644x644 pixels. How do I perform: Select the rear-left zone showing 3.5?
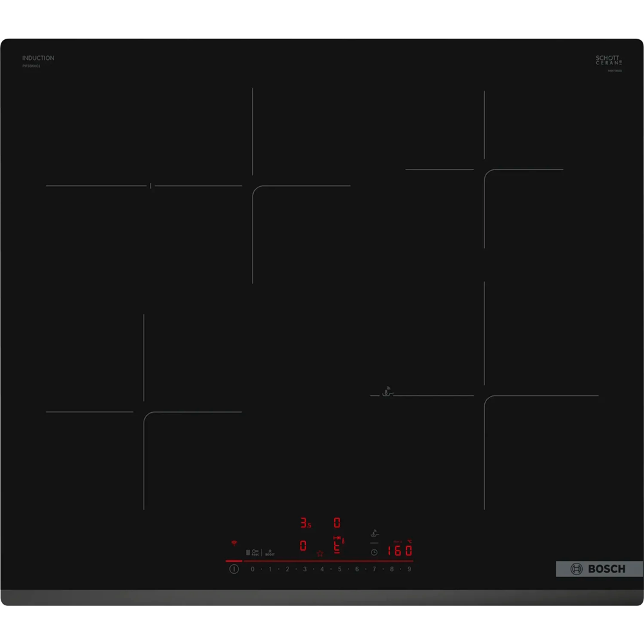click(304, 523)
